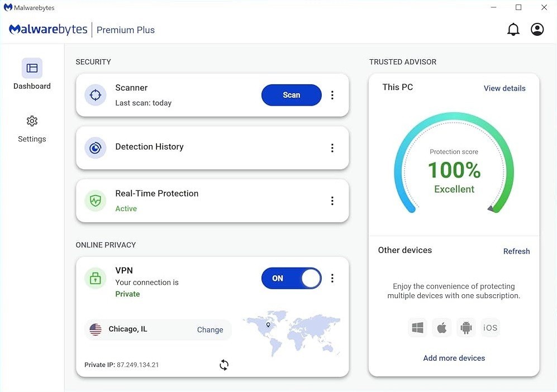Click the '100%' protection score text

click(454, 170)
